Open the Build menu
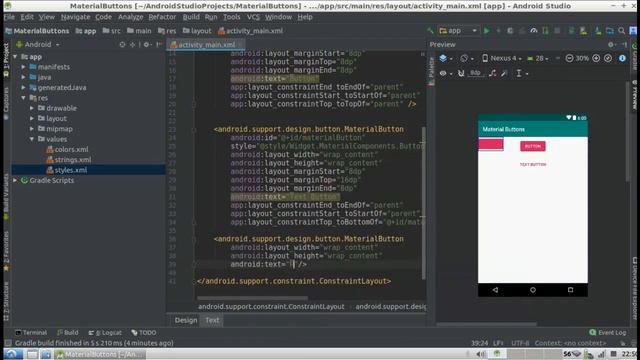 pos(191,17)
